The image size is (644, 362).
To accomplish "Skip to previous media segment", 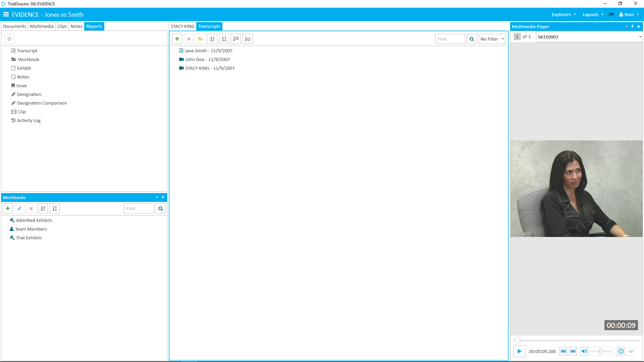I will point(563,351).
